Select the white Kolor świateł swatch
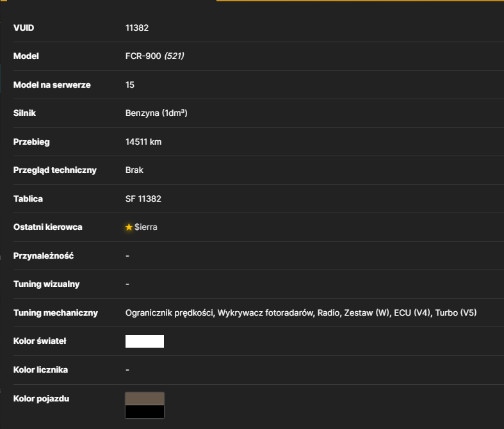504x429 pixels. 145,341
